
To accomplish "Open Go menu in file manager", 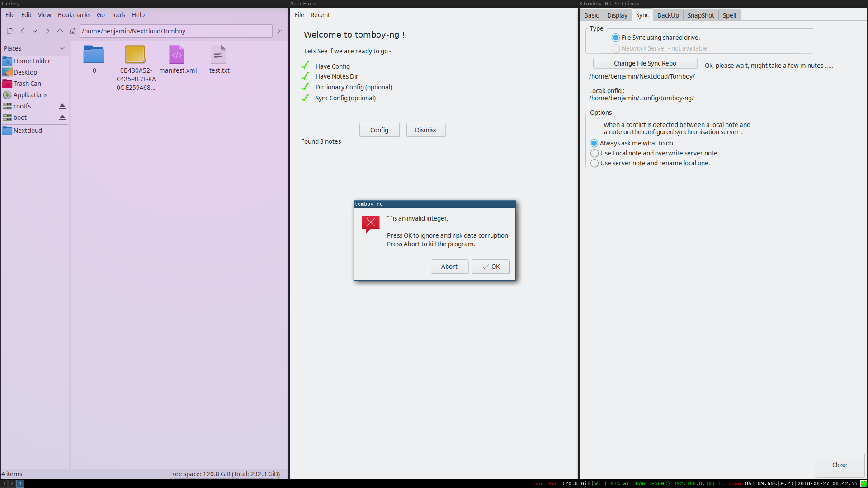I will 101,15.
